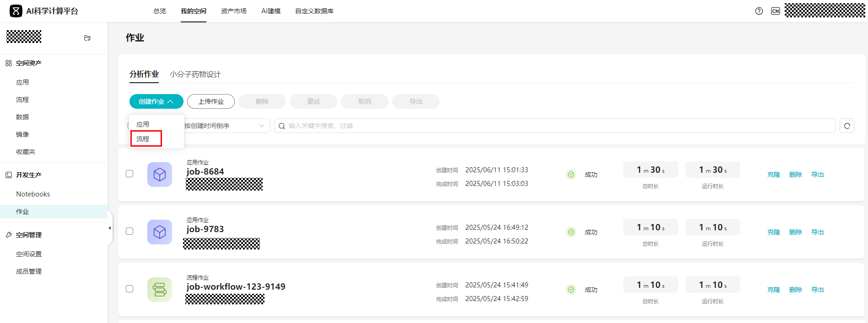Open the 总览 top navigation tab
The width and height of the screenshot is (868, 323).
point(160,11)
